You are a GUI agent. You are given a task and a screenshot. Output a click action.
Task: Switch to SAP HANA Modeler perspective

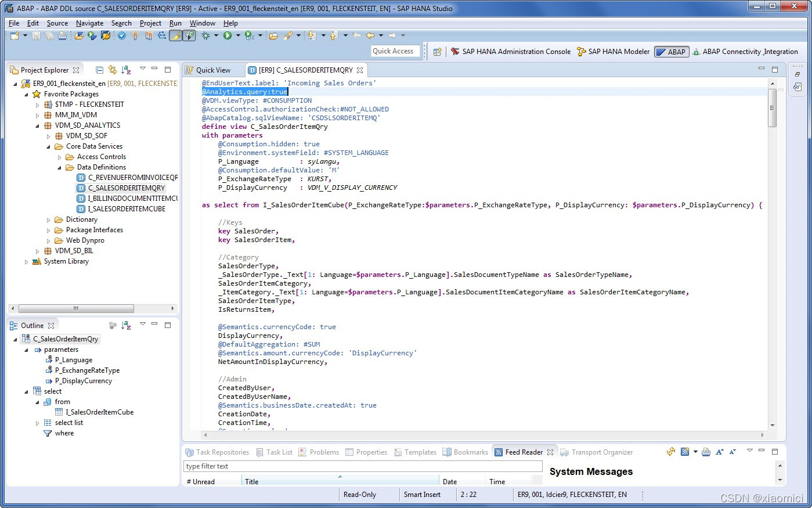click(x=613, y=52)
